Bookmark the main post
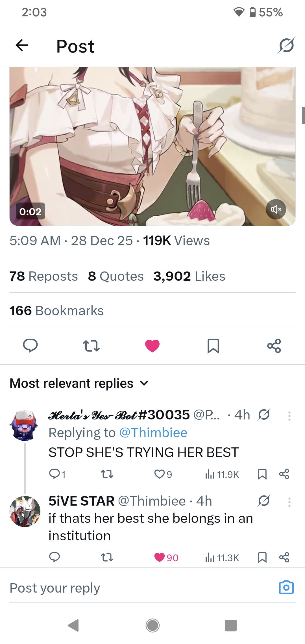 point(213,346)
